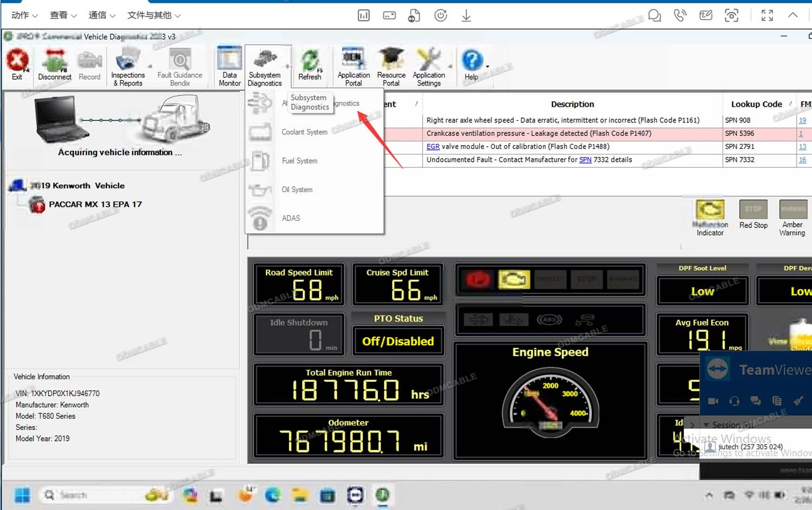Collapse the remote toolbar chevron
The image size is (812, 510).
coord(793,15)
